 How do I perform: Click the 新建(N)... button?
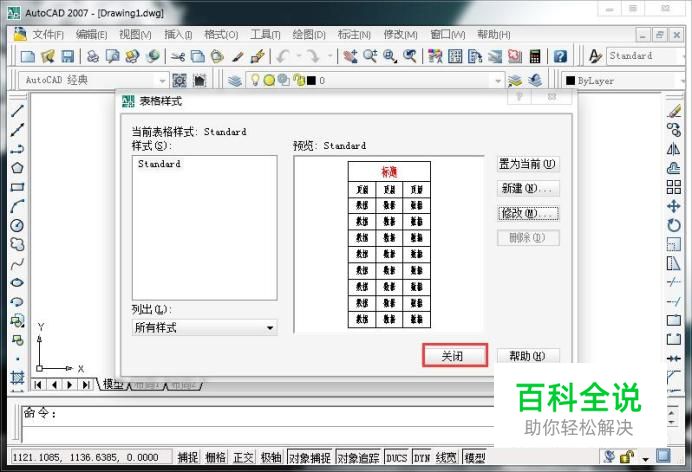coord(528,188)
